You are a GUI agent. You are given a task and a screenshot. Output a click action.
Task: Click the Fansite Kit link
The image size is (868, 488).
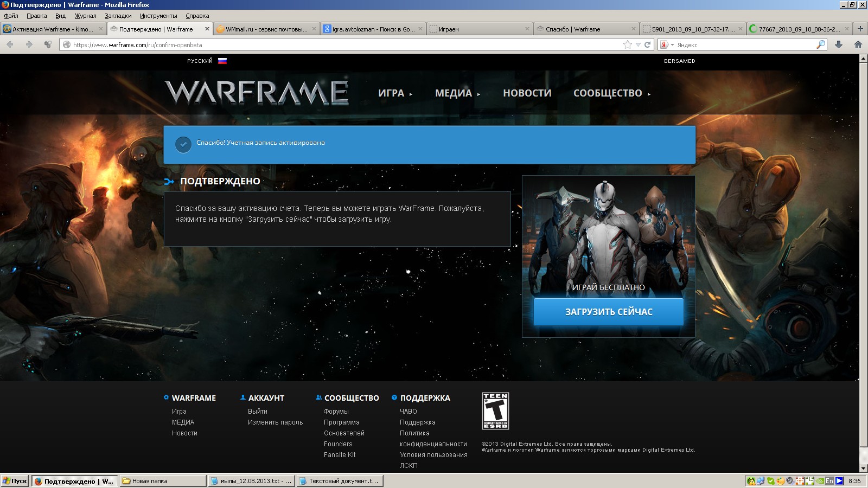[x=340, y=455]
